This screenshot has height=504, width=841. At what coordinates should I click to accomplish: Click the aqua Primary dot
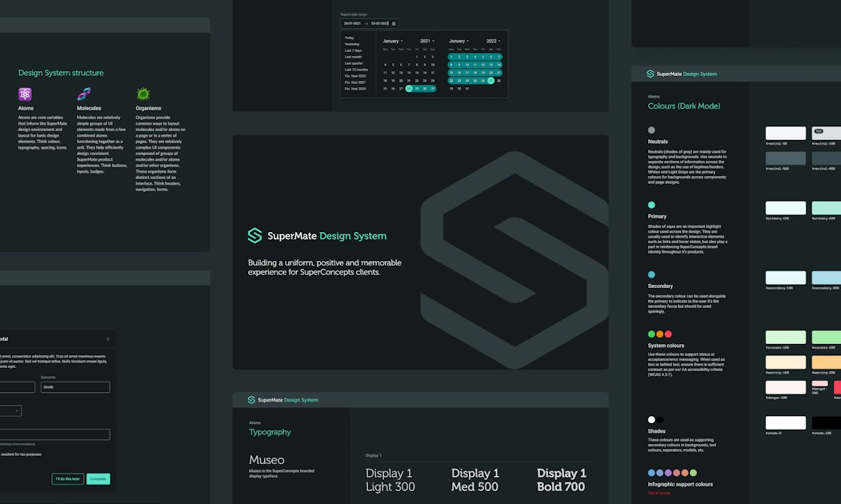click(651, 205)
